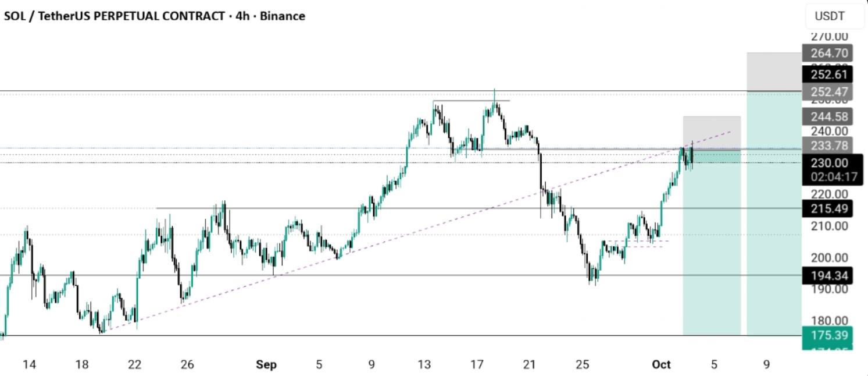
Task: Click the SOL / TetherUS chart title
Action: tap(154, 16)
